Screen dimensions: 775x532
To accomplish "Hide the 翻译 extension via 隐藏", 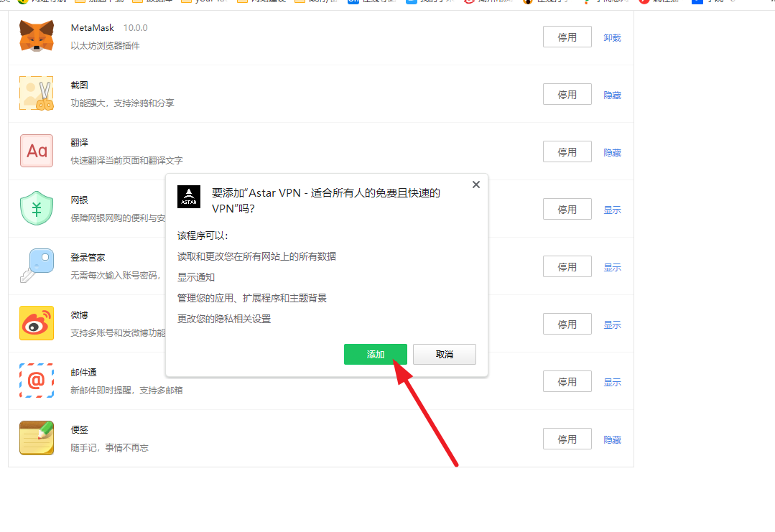I will coord(612,153).
